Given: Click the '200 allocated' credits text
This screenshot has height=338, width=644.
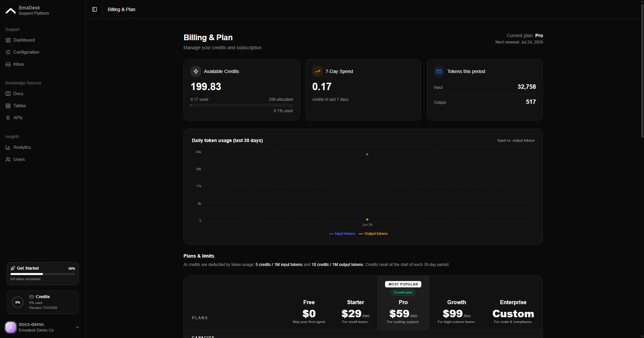Looking at the screenshot, I should pos(281,99).
